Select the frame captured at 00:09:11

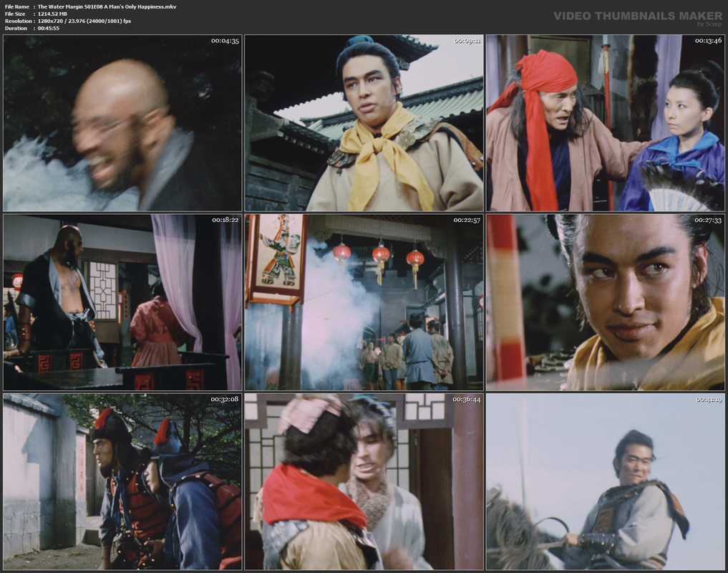tap(364, 123)
